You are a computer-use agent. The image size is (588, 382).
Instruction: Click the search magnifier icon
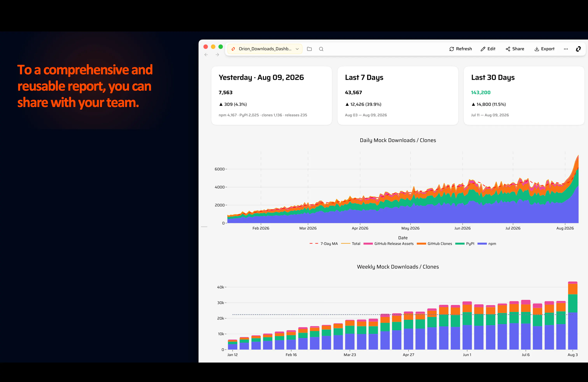(321, 49)
